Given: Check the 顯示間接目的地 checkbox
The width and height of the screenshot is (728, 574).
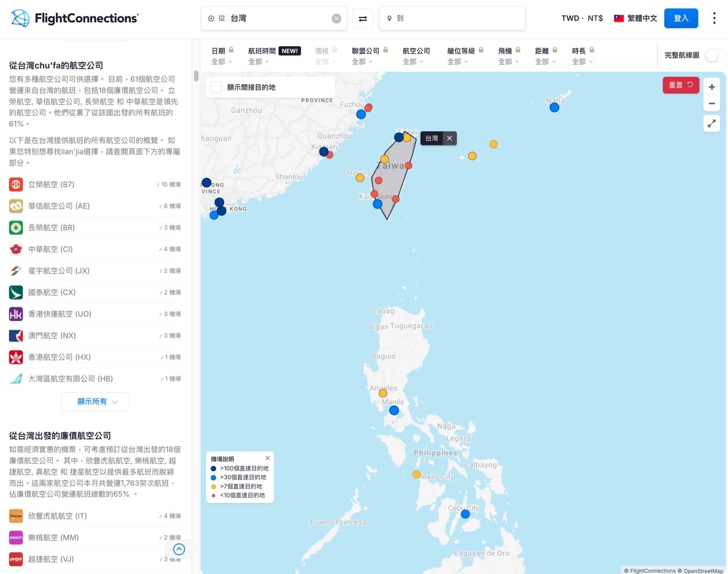Looking at the screenshot, I should pos(216,87).
